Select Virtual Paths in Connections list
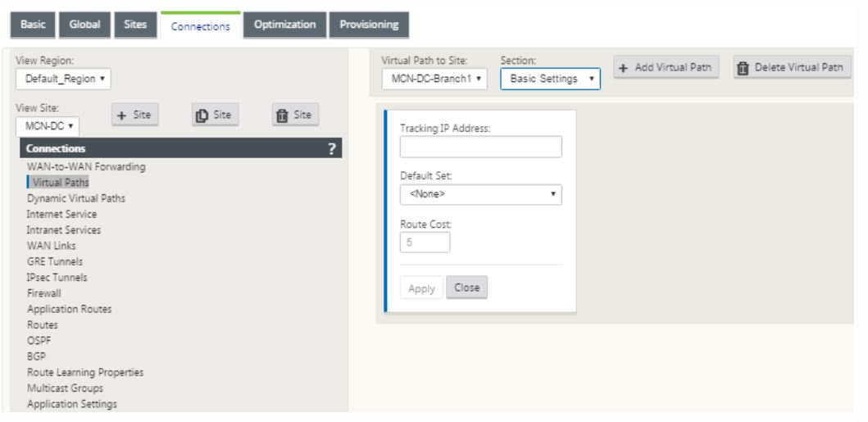This screenshot has width=868, height=422. click(61, 182)
